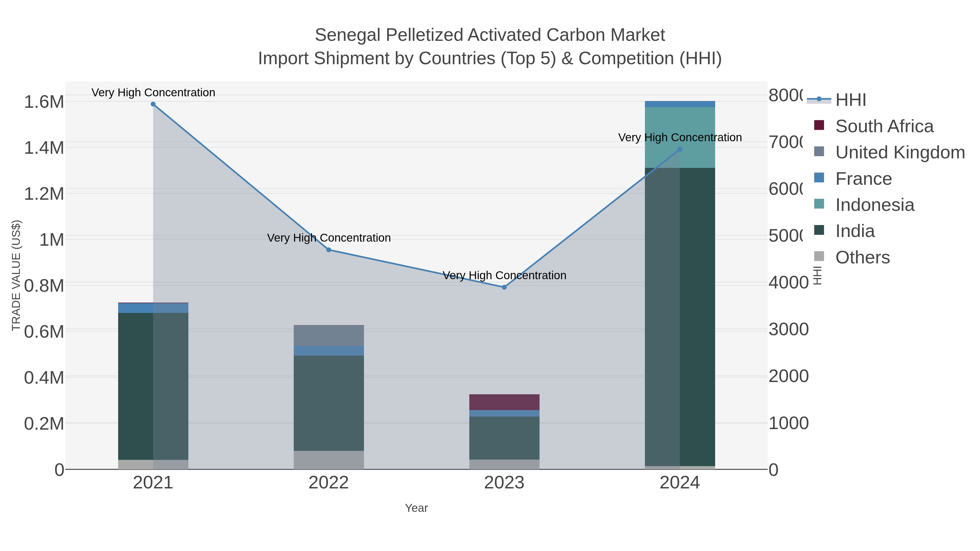This screenshot has height=551, width=980.
Task: Click the India dark green color swatch
Action: 819,230
